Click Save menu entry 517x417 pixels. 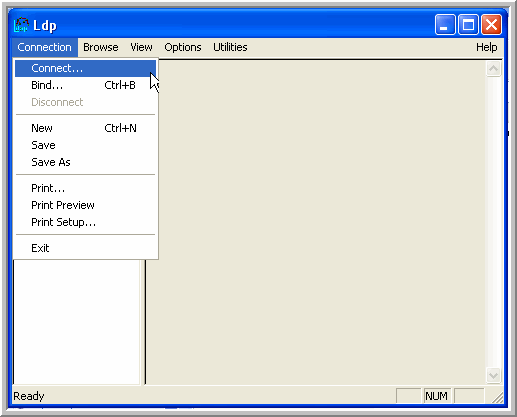click(85, 145)
